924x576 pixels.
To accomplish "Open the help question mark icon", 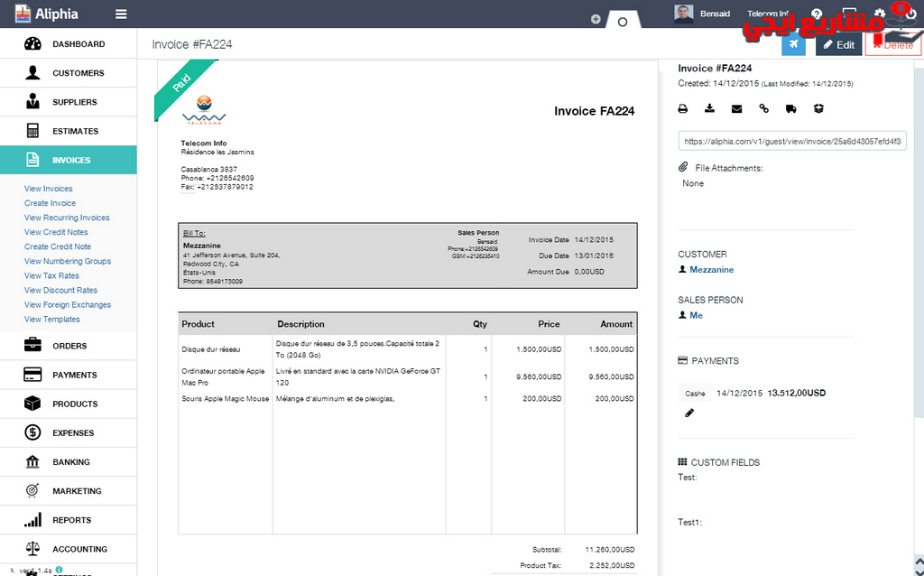I will [817, 14].
